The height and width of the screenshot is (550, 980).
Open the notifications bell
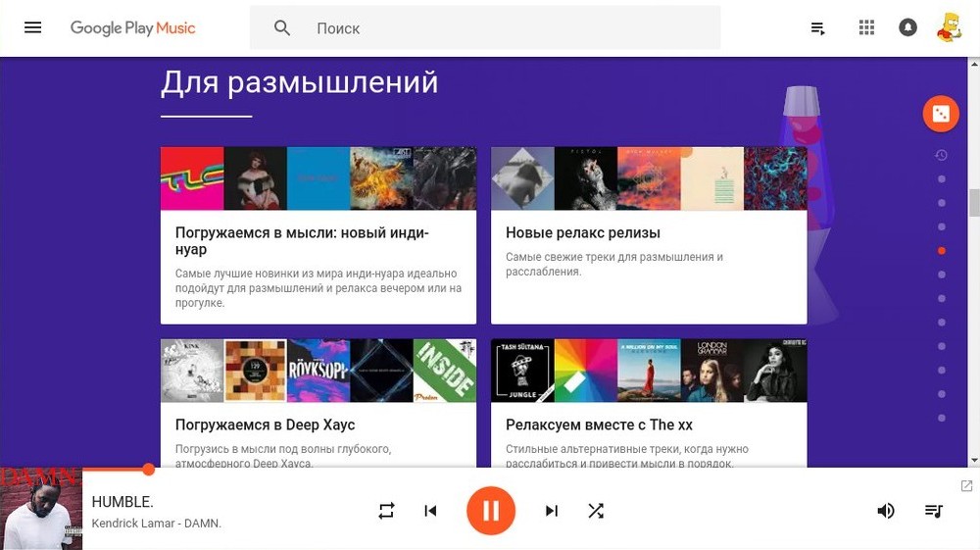coord(907,27)
